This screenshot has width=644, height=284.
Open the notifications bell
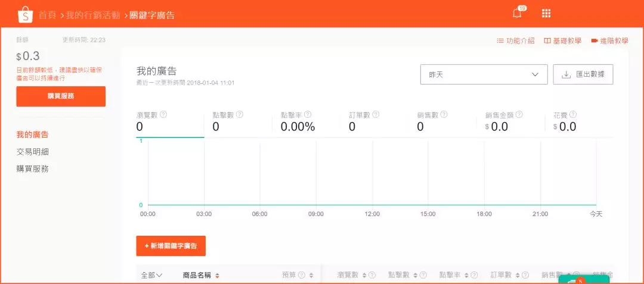click(517, 14)
